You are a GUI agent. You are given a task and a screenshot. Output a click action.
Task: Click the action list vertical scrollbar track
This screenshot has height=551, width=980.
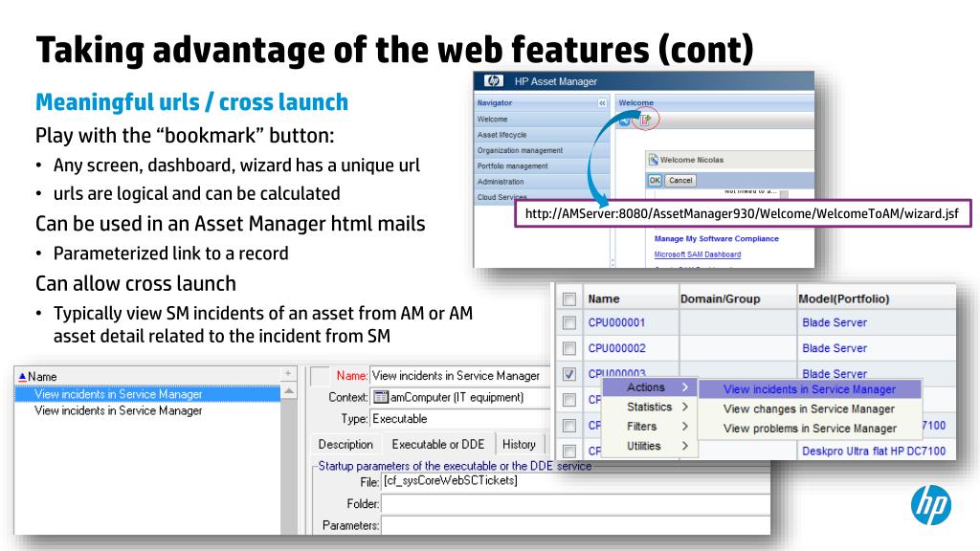point(289,466)
